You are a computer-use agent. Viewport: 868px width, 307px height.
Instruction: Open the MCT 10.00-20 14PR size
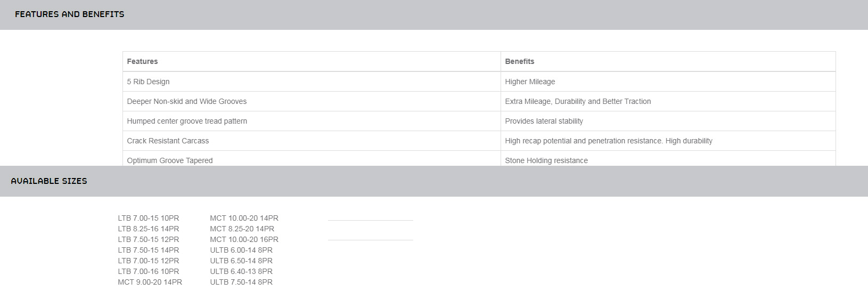click(244, 219)
